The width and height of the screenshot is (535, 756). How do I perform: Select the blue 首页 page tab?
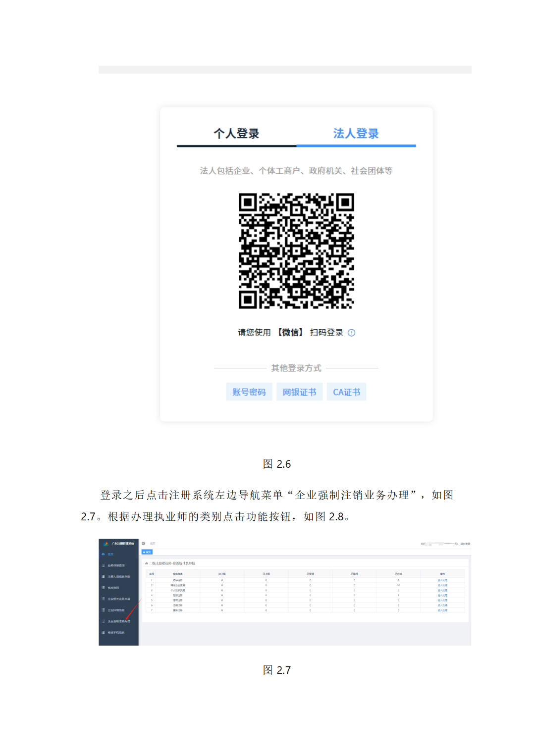147,552
